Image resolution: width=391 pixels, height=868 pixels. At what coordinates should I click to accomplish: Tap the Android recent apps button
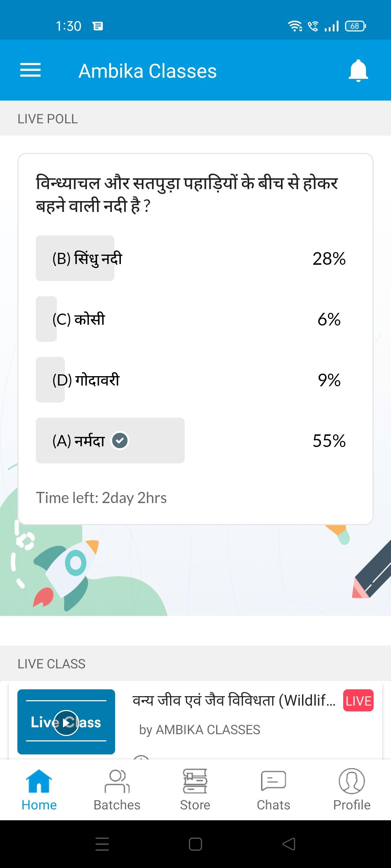pos(102,844)
